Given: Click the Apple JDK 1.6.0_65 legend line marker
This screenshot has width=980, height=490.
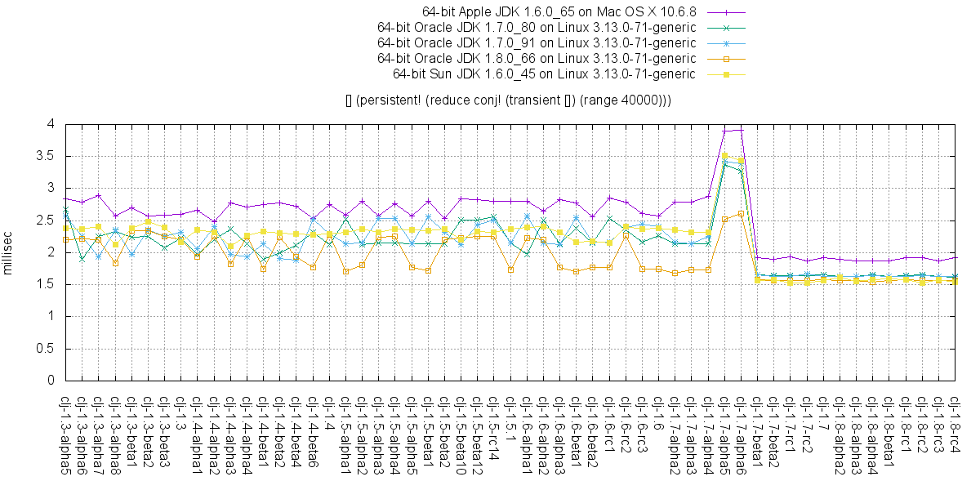Looking at the screenshot, I should 727,12.
